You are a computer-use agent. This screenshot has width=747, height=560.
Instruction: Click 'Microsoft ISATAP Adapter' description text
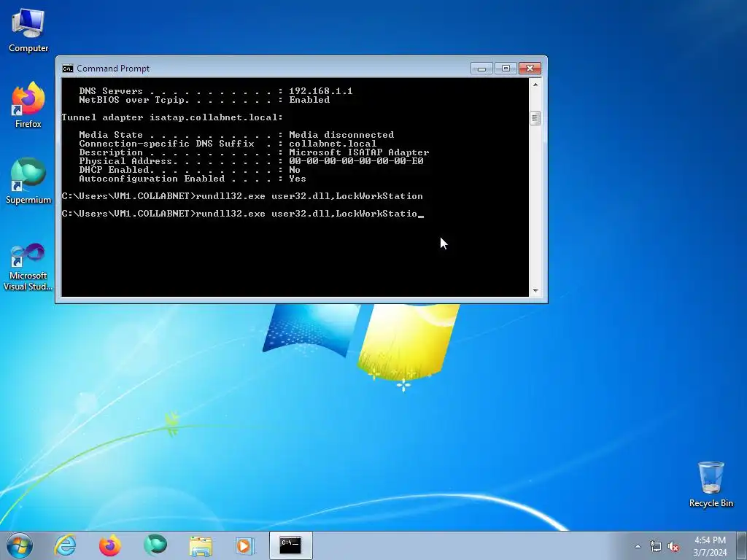coord(359,153)
